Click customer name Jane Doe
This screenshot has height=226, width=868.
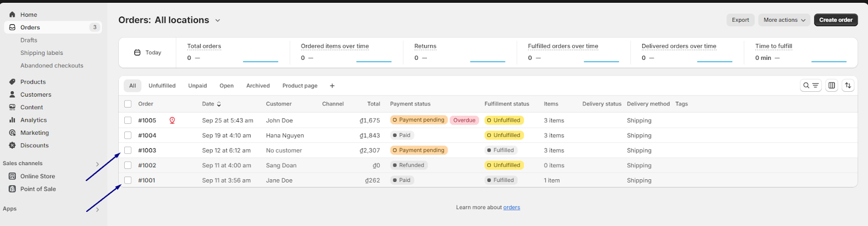tap(279, 180)
